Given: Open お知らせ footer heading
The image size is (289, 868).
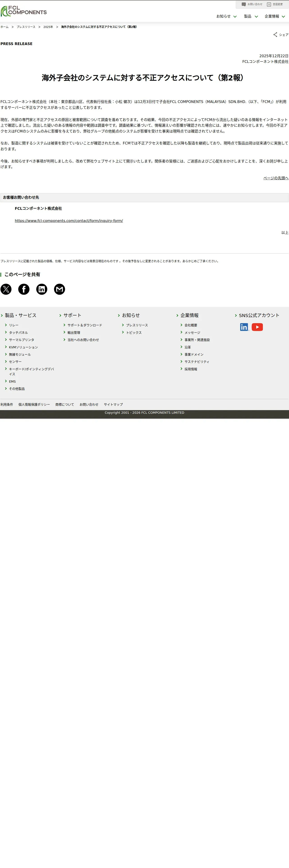Looking at the screenshot, I should click(131, 315).
